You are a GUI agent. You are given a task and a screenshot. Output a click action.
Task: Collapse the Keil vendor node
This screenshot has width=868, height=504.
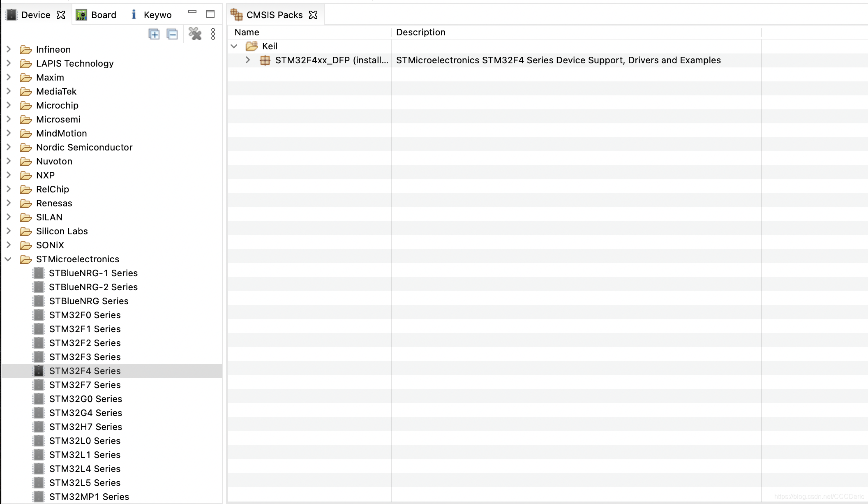(x=234, y=46)
